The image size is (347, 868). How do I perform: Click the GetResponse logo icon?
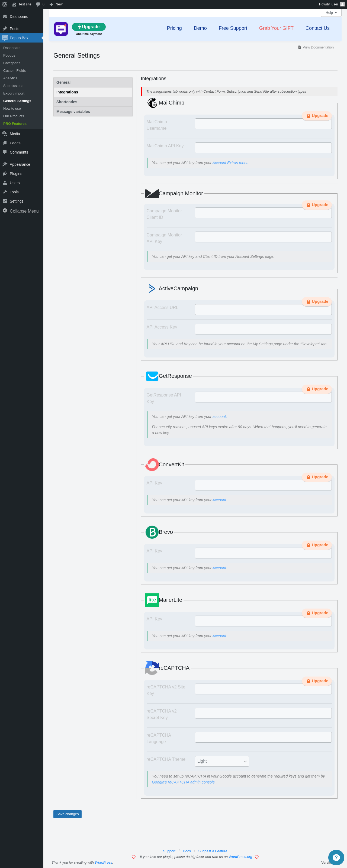[152, 376]
